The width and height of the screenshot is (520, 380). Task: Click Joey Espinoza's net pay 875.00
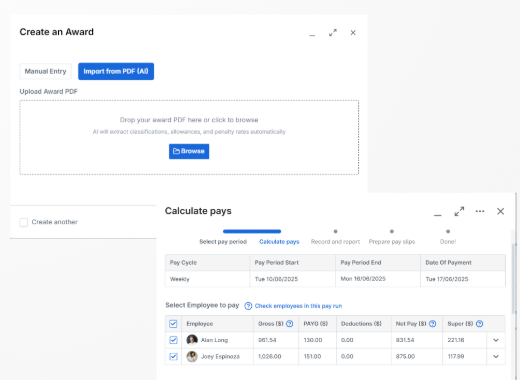click(405, 357)
